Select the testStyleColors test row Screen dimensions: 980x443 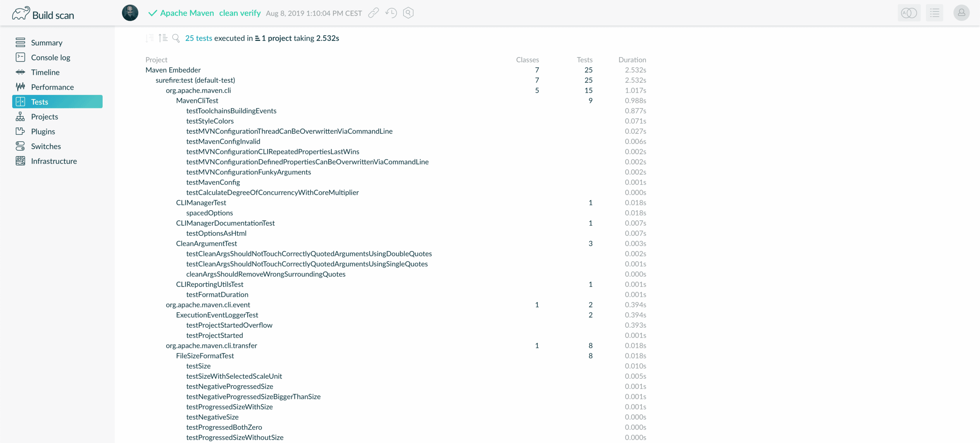click(x=210, y=121)
